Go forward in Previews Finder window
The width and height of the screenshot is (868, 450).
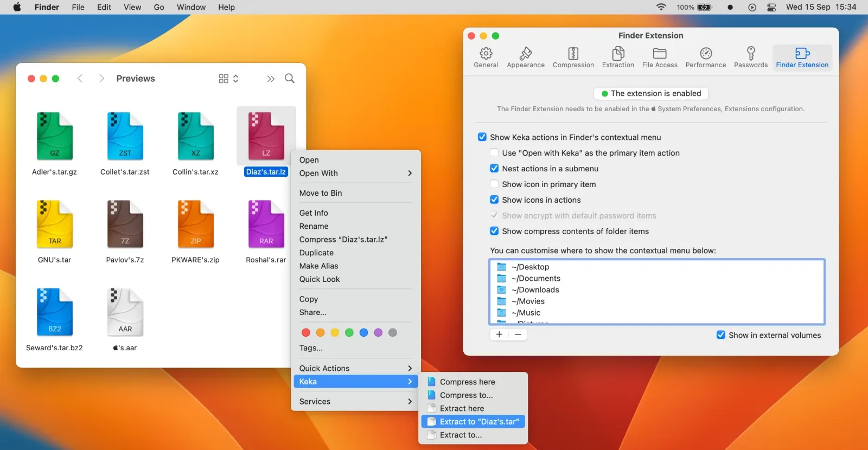coord(101,79)
